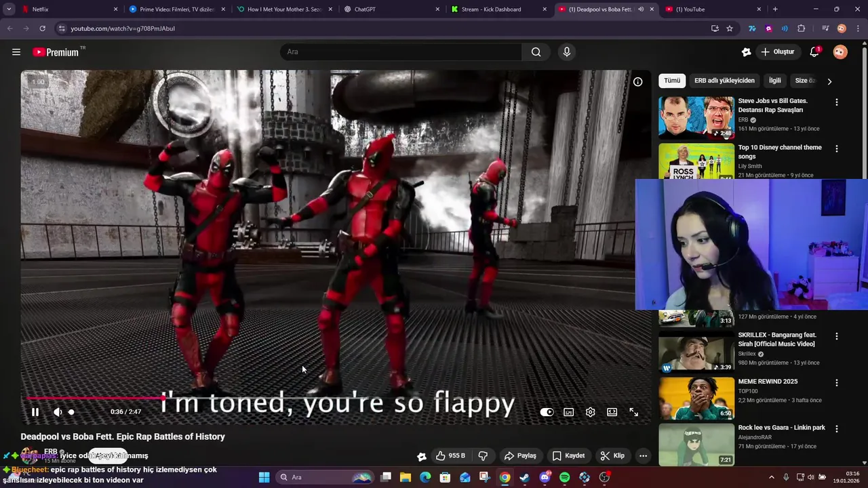Open Rock lee vs Gaara title link
Viewport: 868px width, 488px height.
(x=781, y=428)
